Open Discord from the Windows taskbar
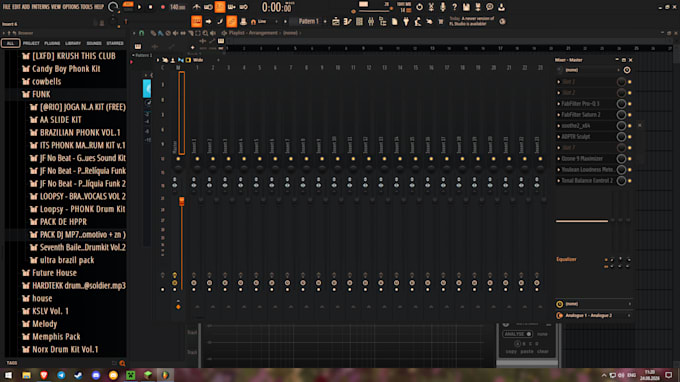The image size is (680, 382). 96,375
